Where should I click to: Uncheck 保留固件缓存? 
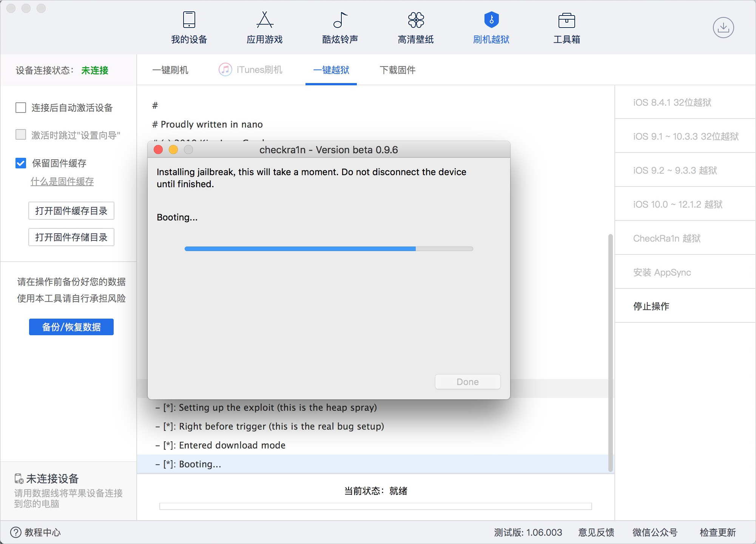point(21,163)
